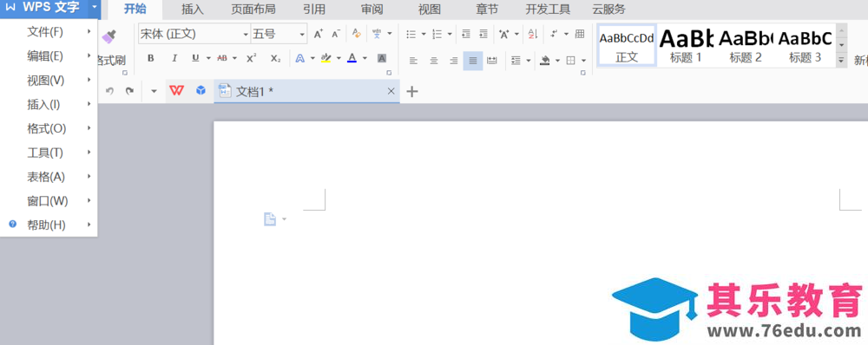Switch to the 页面布局 ribbon tab

coord(253,10)
